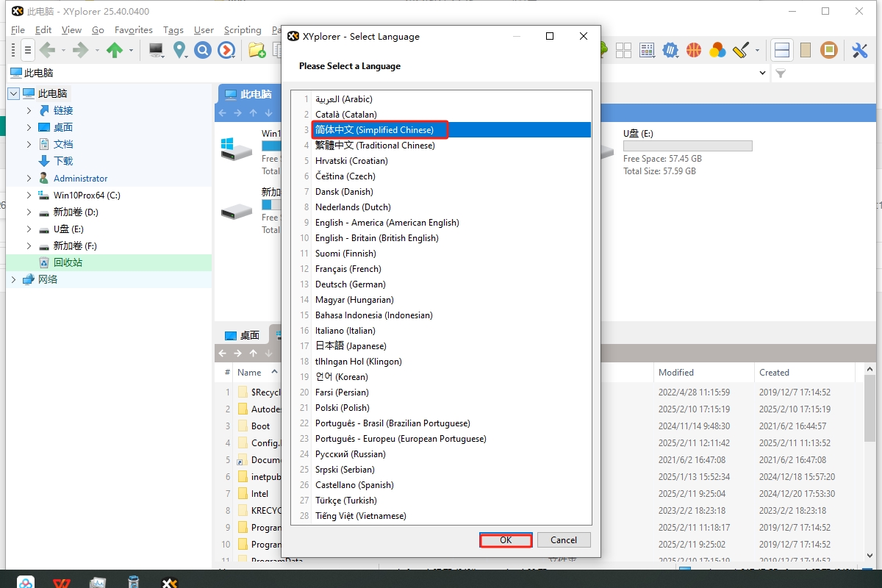Screen dimensions: 882x588
Task: Click the basketball toolbar icon
Action: click(x=694, y=50)
